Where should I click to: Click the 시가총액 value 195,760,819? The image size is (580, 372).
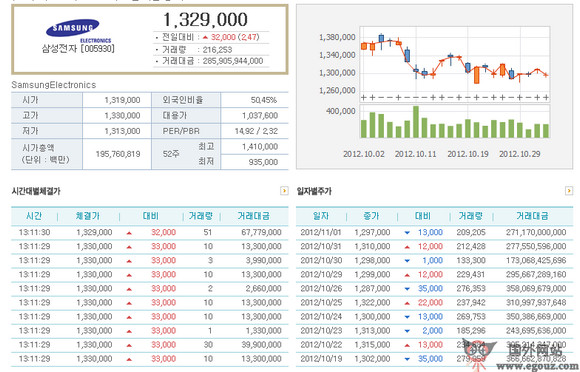(118, 154)
